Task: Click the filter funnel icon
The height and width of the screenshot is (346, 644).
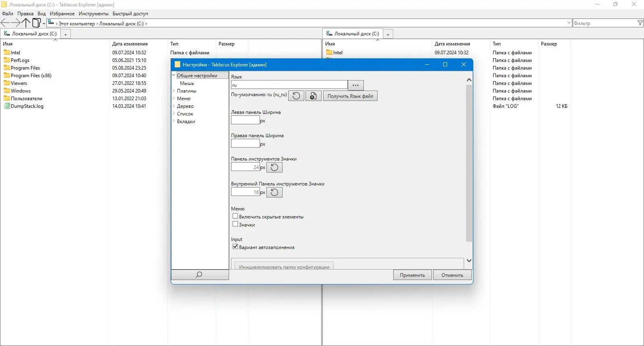Action: click(x=640, y=23)
